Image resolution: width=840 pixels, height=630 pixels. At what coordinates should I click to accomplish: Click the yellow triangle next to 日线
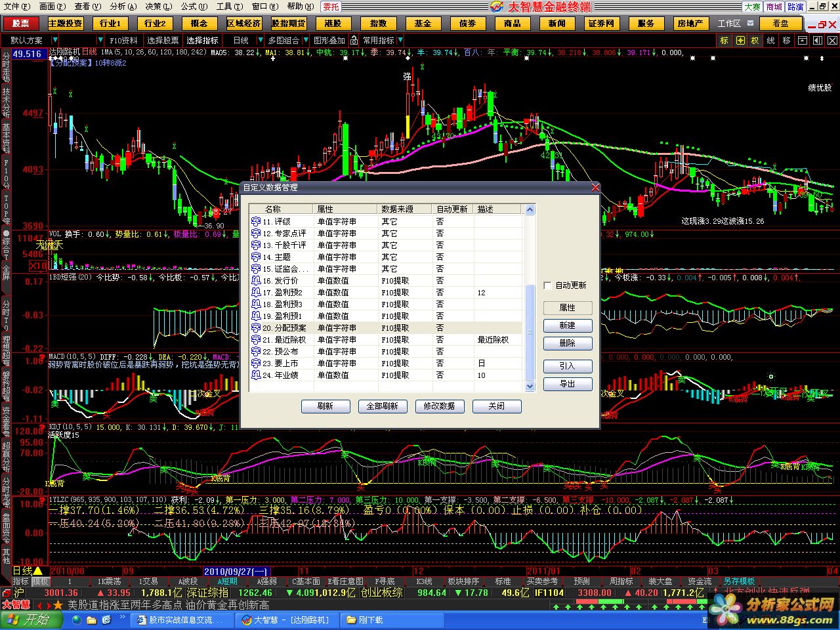(x=38, y=571)
